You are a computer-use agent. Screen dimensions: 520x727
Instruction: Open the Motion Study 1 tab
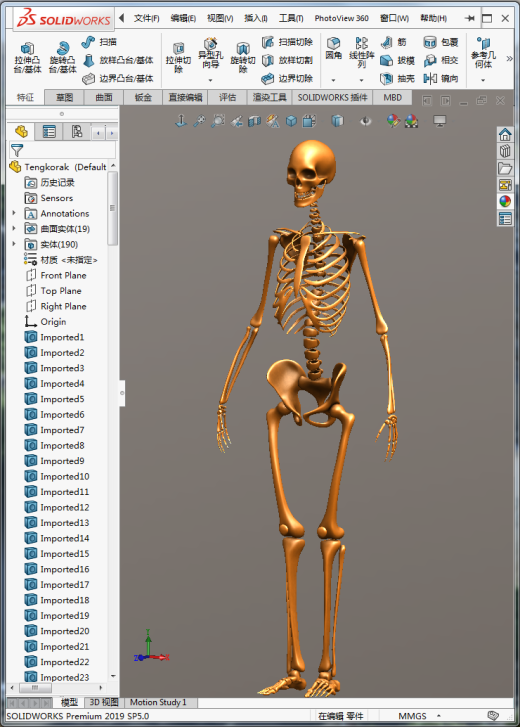[158, 702]
